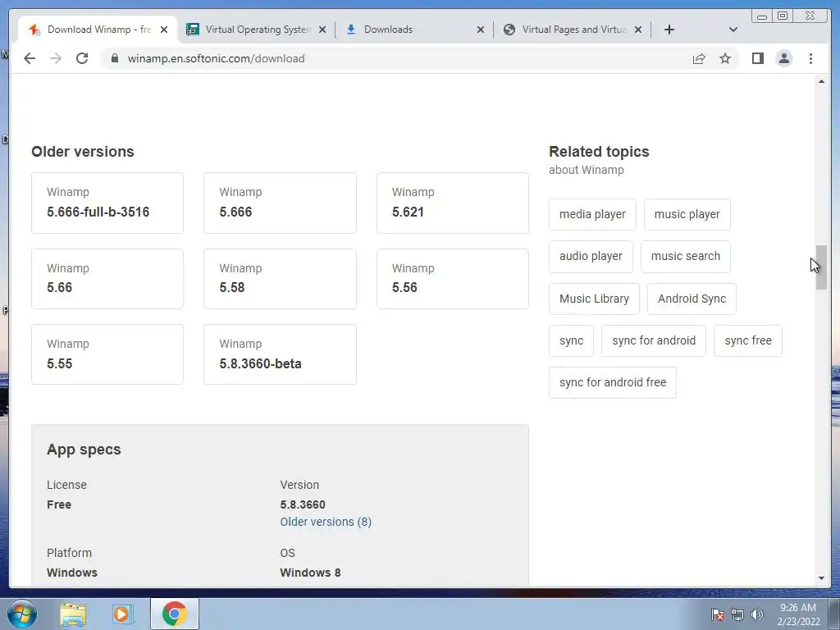Image resolution: width=840 pixels, height=630 pixels.
Task: Select the music search topic tag
Action: [685, 256]
